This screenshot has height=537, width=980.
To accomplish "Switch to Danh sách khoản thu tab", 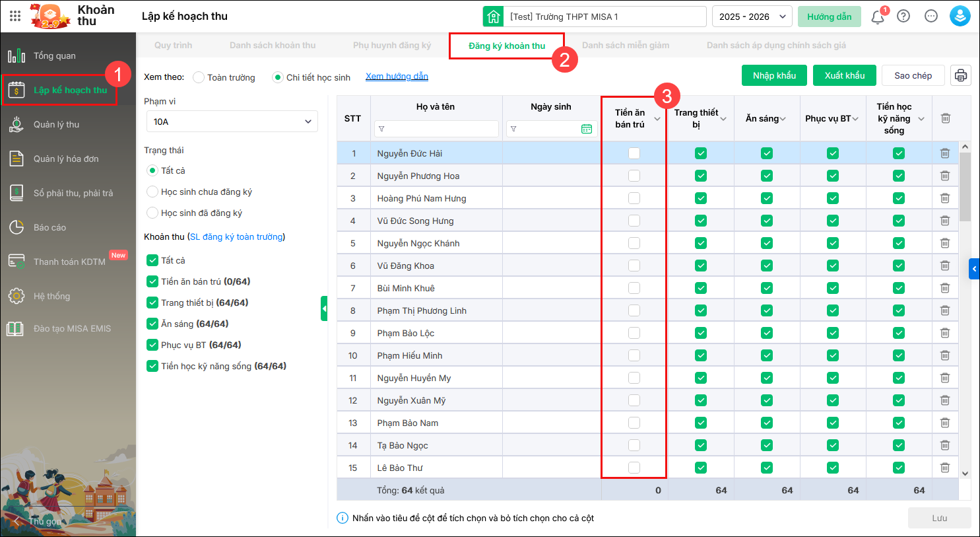I will pyautogui.click(x=273, y=46).
